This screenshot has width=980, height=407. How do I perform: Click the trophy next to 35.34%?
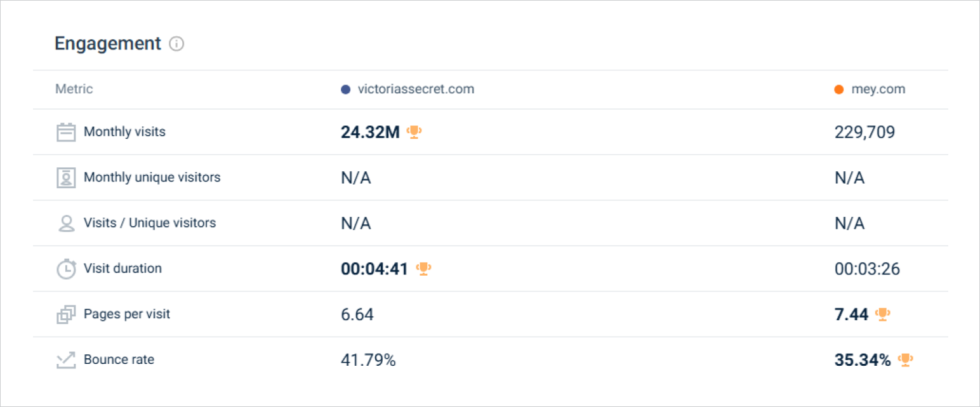tap(906, 359)
